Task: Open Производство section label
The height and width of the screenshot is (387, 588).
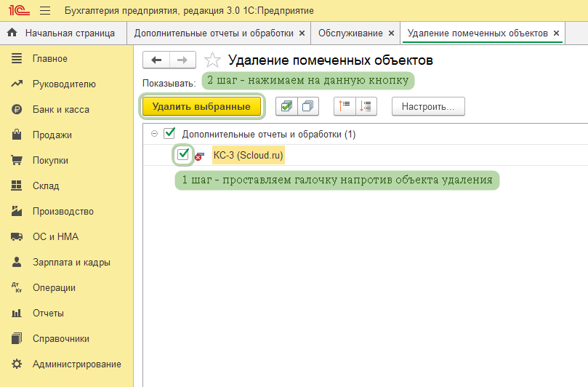Action: pos(63,212)
